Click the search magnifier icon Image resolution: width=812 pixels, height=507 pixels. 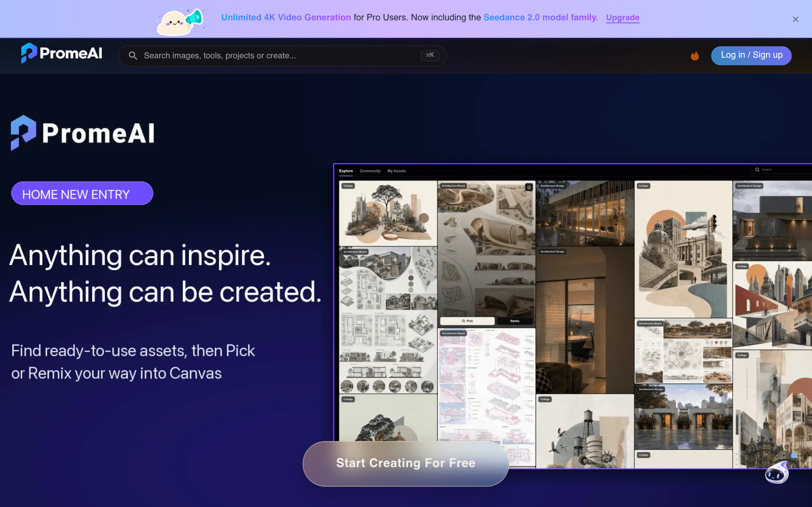point(133,56)
